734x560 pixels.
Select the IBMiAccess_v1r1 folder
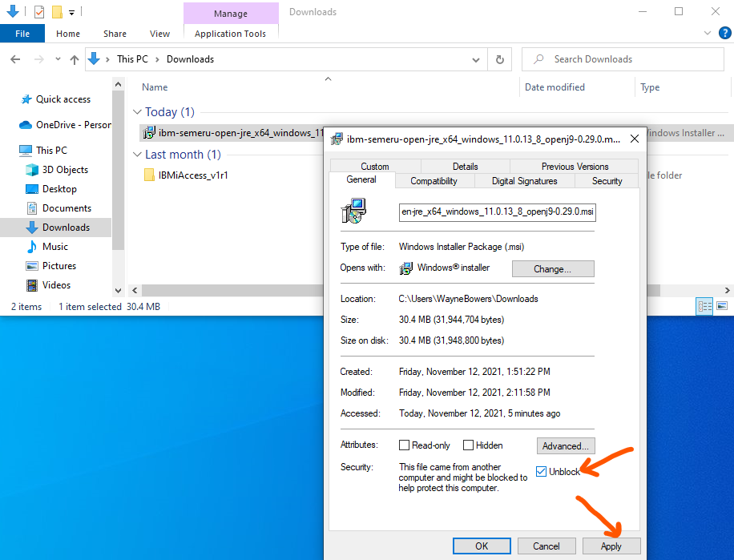pyautogui.click(x=187, y=175)
